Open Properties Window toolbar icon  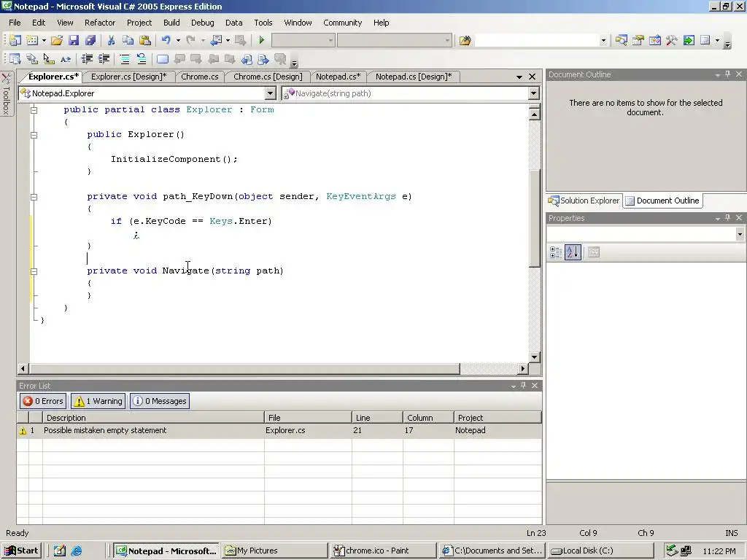tap(638, 41)
